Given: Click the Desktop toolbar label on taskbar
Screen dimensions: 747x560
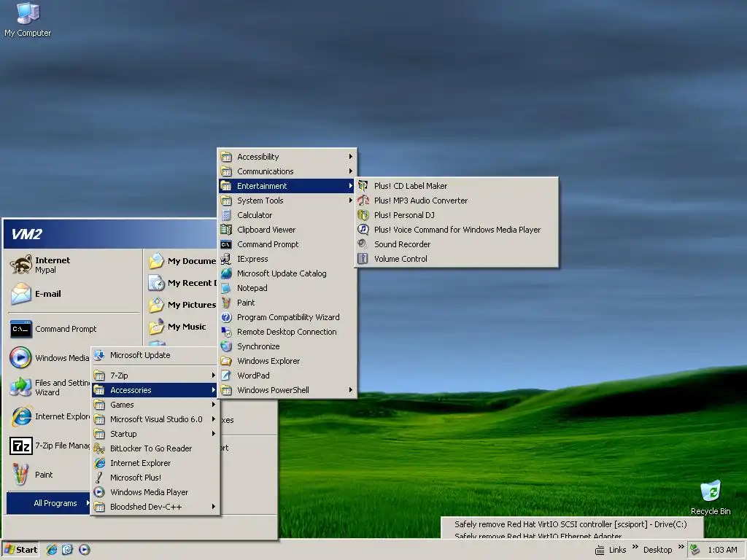Looking at the screenshot, I should [657, 550].
